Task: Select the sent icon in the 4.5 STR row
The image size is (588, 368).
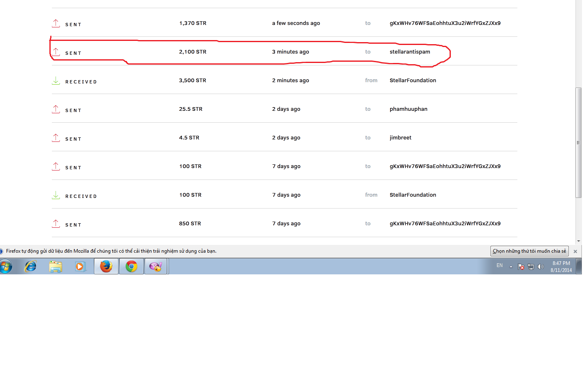Action: 56,138
